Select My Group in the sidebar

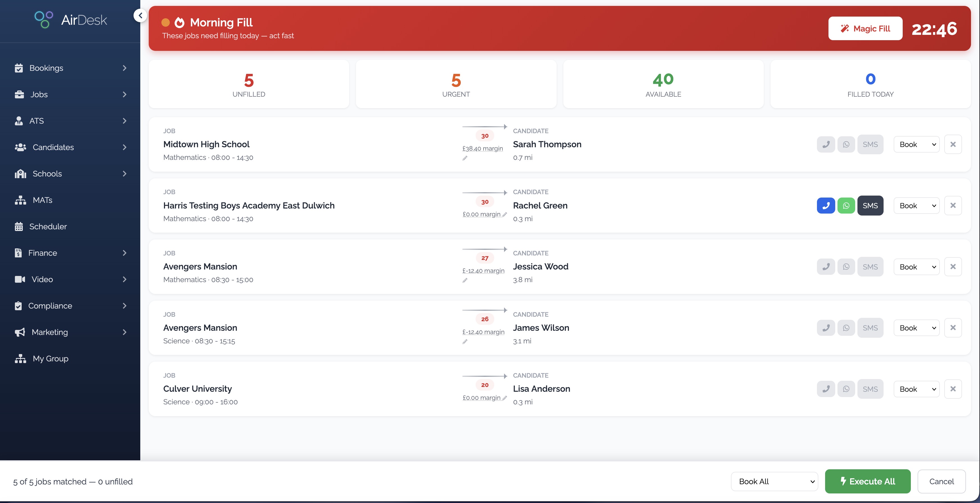point(50,358)
